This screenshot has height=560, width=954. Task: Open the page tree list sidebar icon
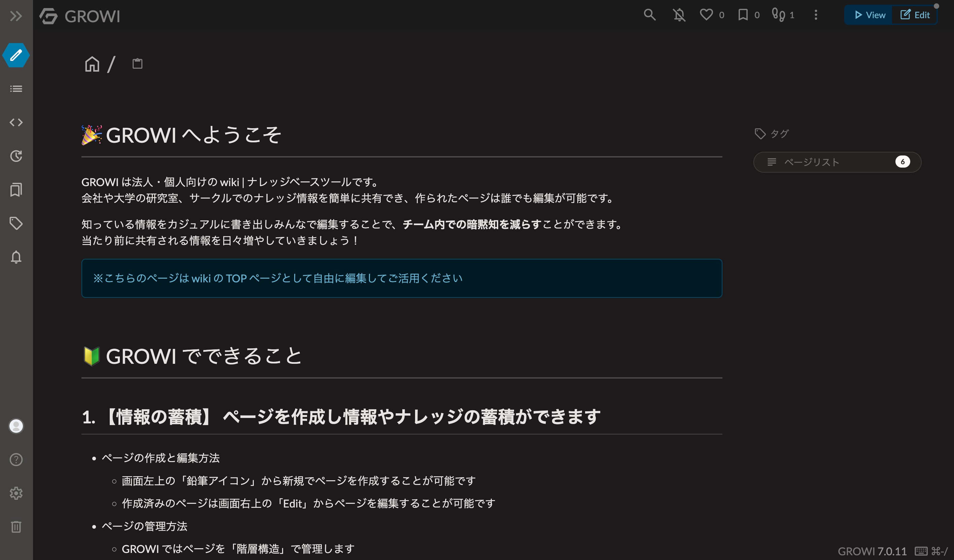tap(16, 89)
